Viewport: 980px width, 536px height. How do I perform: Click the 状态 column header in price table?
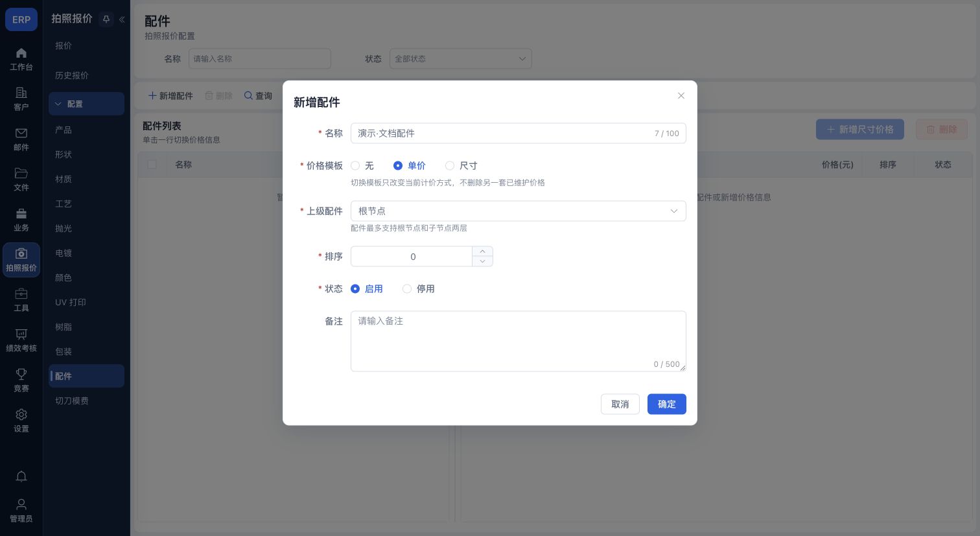(x=943, y=165)
